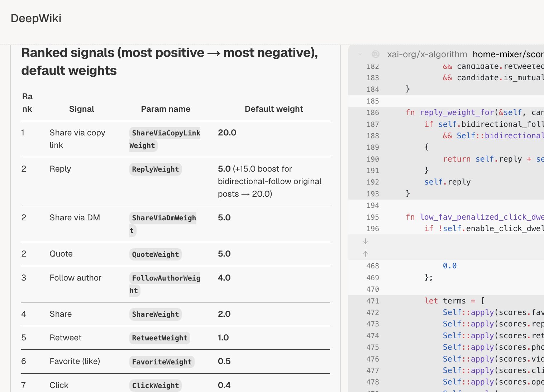Click the FollowAuthorWeight parameter tag
The height and width of the screenshot is (392, 544).
click(x=165, y=284)
